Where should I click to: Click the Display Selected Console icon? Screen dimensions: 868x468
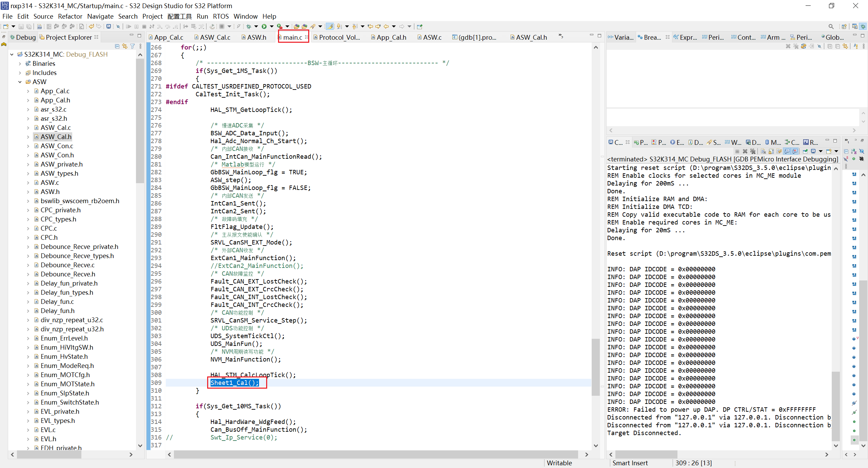point(813,151)
